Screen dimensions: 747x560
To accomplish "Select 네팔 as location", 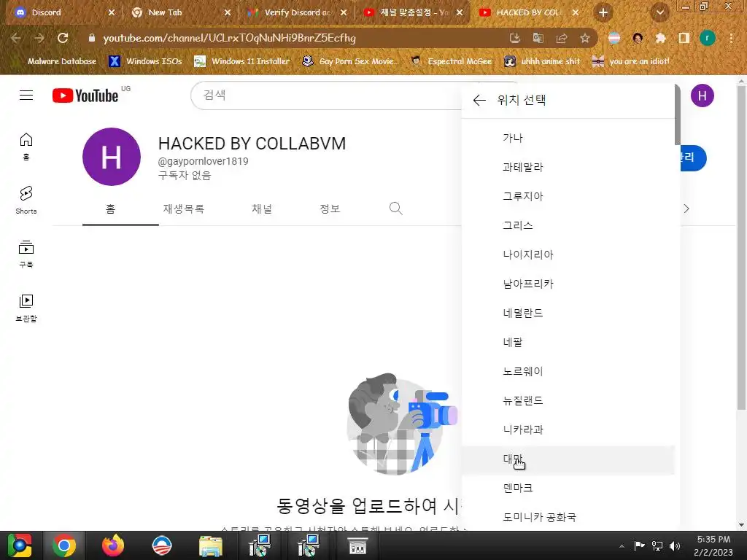I will click(x=568, y=342).
